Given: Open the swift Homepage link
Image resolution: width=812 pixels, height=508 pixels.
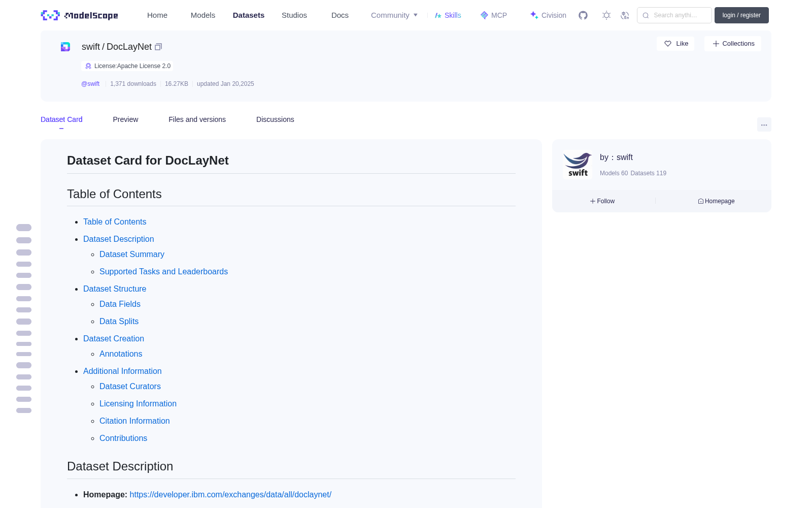Looking at the screenshot, I should pyautogui.click(x=716, y=201).
